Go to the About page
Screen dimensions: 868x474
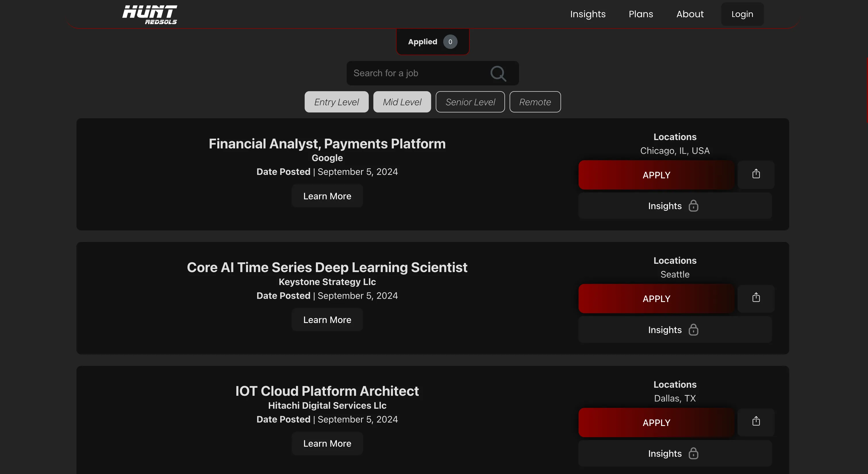[x=690, y=14]
